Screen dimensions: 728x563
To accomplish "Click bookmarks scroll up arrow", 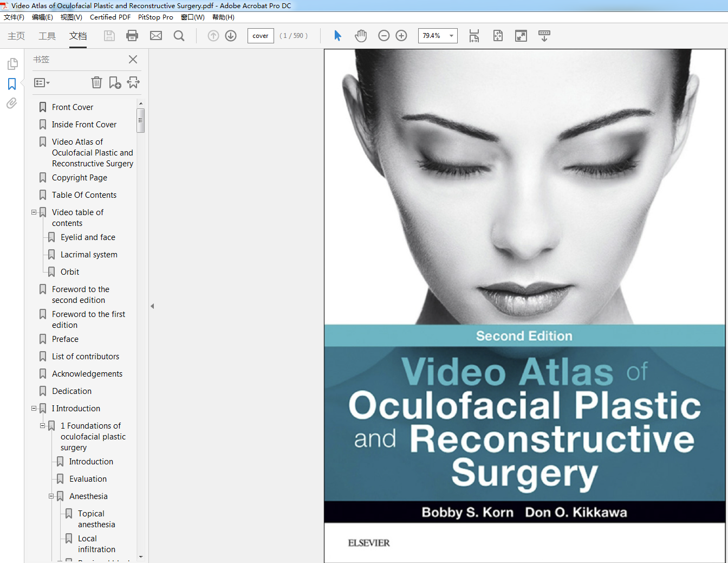I will tap(141, 103).
